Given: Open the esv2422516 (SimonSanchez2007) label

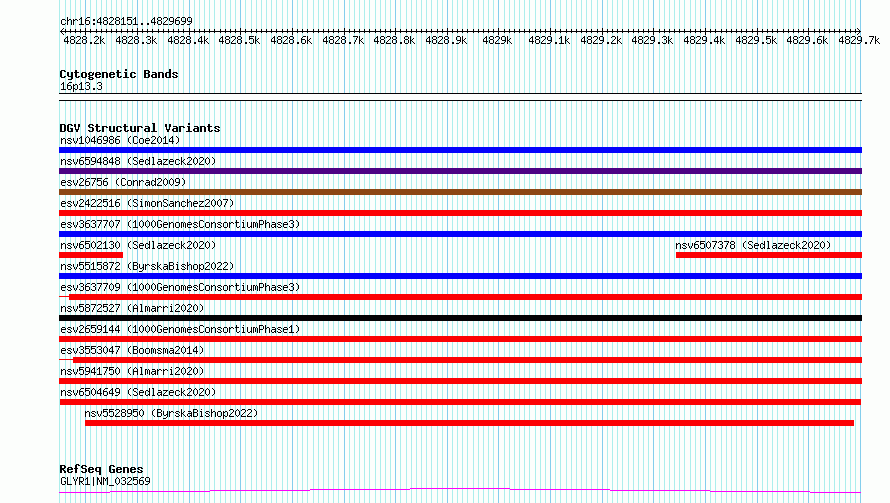Looking at the screenshot, I should pyautogui.click(x=147, y=203).
